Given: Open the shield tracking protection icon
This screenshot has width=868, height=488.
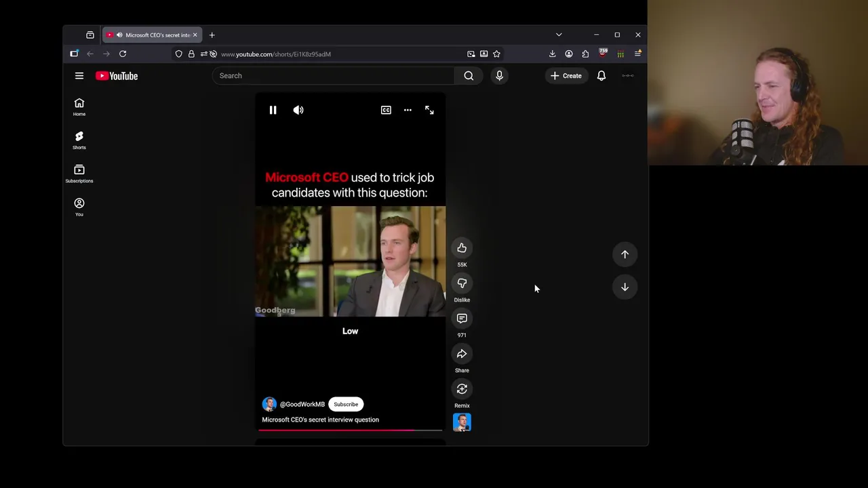Looking at the screenshot, I should point(179,54).
